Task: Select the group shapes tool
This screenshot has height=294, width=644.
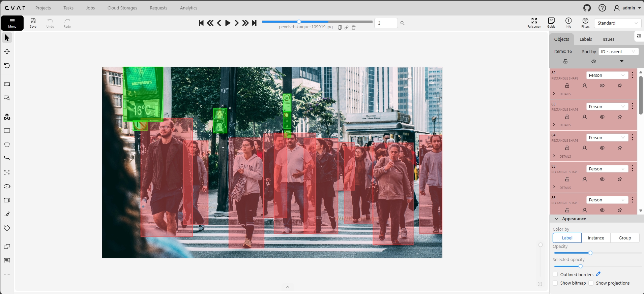Action: point(7,260)
